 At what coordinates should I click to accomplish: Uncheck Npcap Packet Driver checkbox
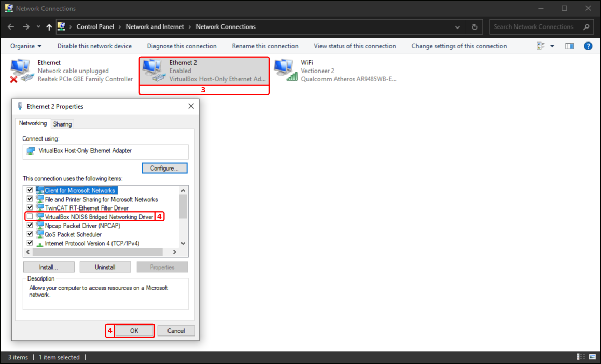pos(30,226)
